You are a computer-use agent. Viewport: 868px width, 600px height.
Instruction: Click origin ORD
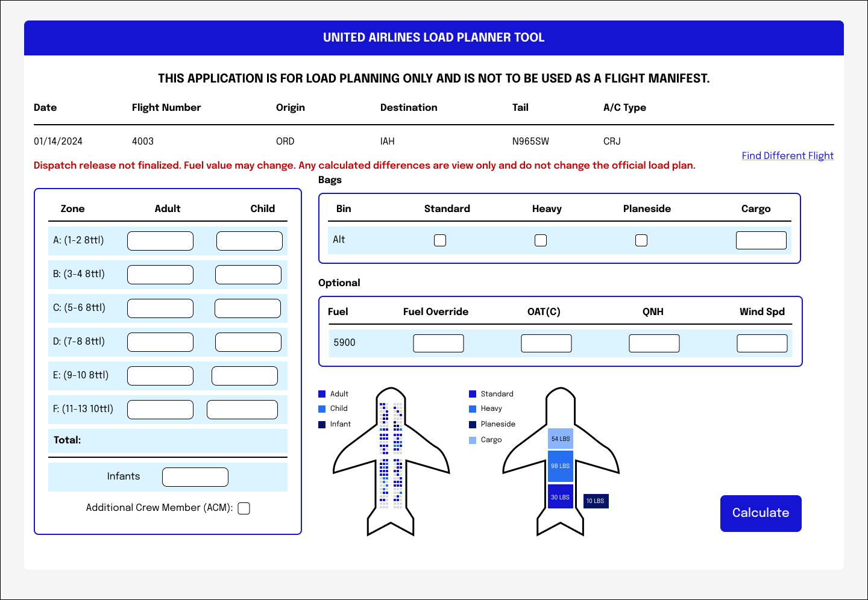[285, 142]
